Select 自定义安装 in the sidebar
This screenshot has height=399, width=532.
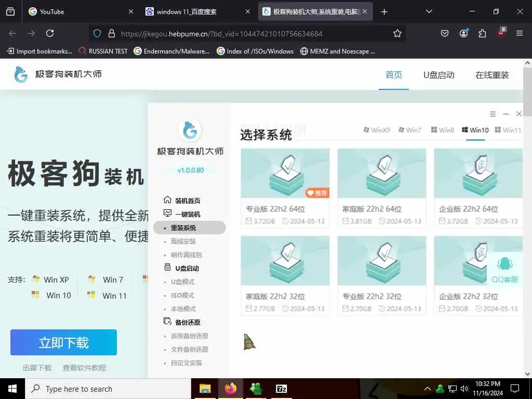pos(187,363)
